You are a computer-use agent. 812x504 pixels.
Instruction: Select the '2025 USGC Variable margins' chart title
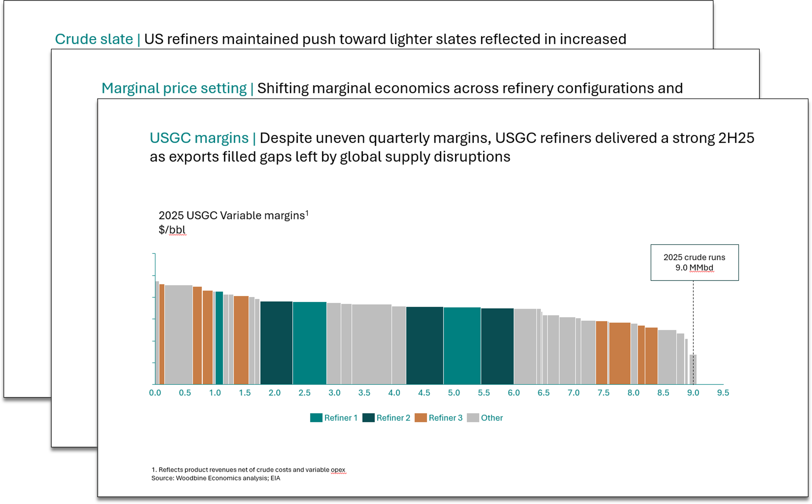234,215
